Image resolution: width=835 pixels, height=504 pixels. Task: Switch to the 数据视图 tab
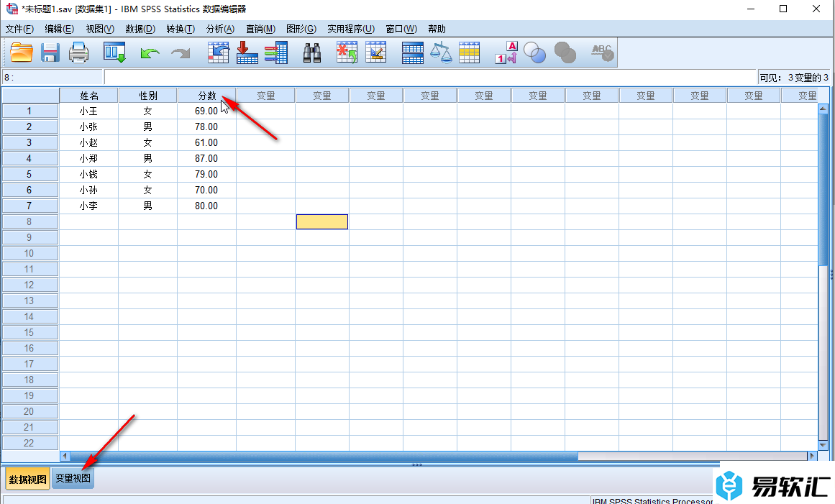click(28, 480)
